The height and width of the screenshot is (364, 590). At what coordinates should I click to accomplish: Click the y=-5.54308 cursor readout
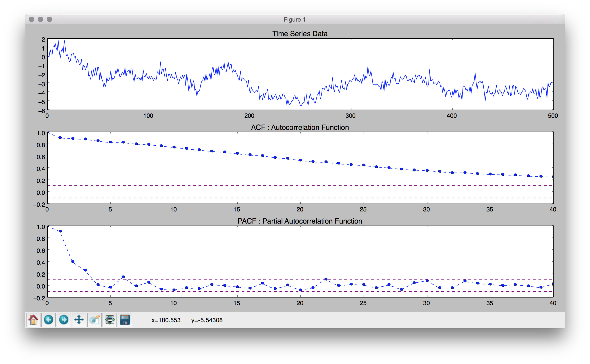click(207, 320)
